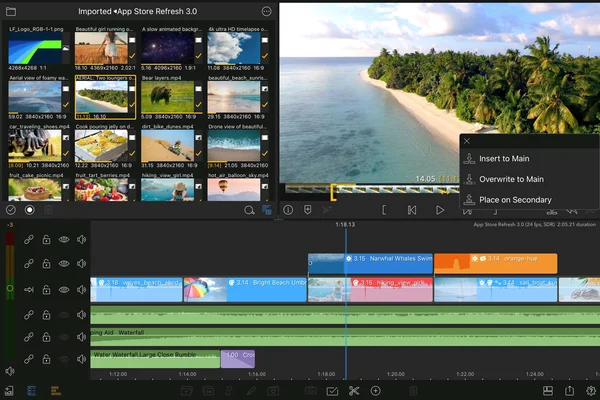Toggle link on the Narwhal Whales track
600x400 pixels.
pos(29,264)
